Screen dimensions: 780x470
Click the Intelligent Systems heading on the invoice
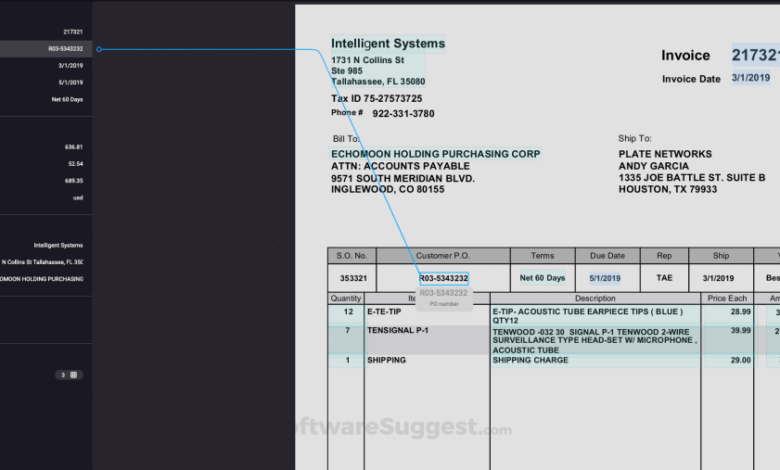(388, 44)
